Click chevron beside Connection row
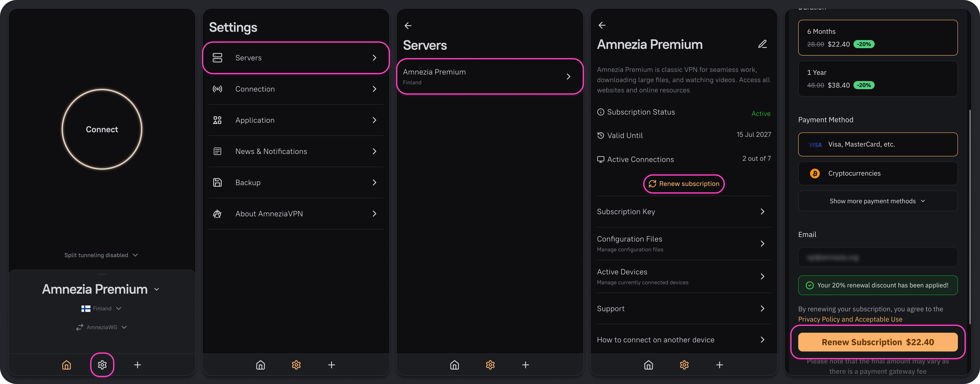The image size is (980, 384). click(x=374, y=89)
